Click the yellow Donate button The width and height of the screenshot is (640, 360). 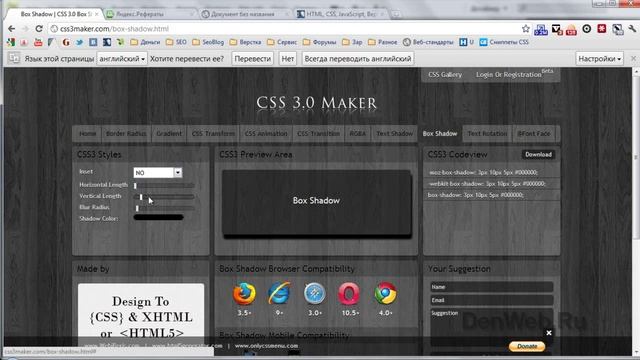[x=527, y=347]
